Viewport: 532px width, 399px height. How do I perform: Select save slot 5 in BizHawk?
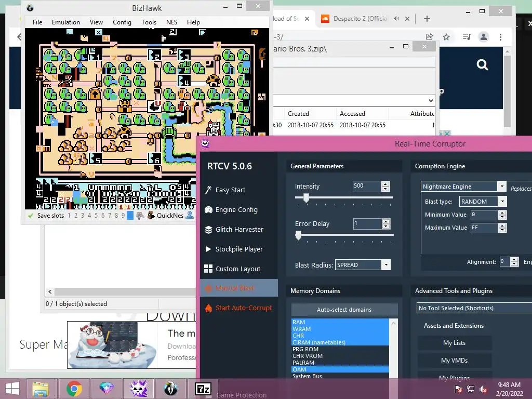pos(96,216)
